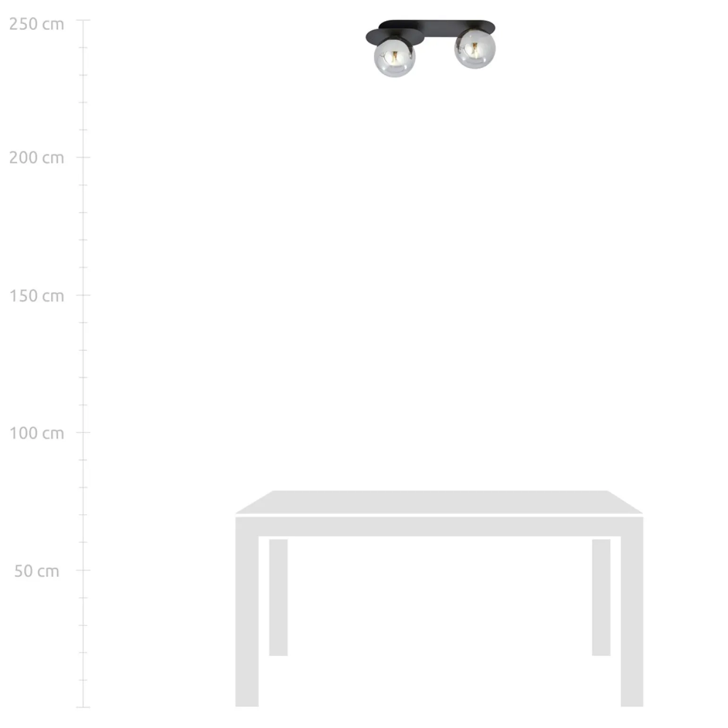
Task: Click the table's rear left leg
Action: coord(278,597)
